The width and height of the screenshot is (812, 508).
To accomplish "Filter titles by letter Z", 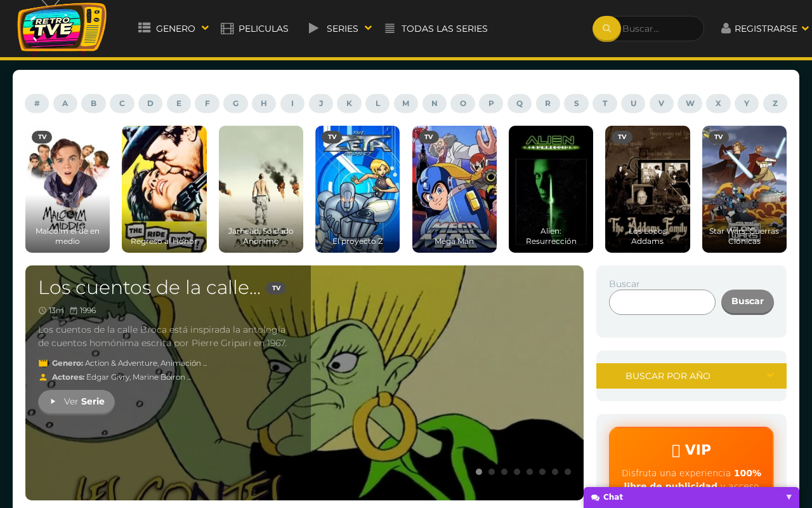I will pos(775,104).
